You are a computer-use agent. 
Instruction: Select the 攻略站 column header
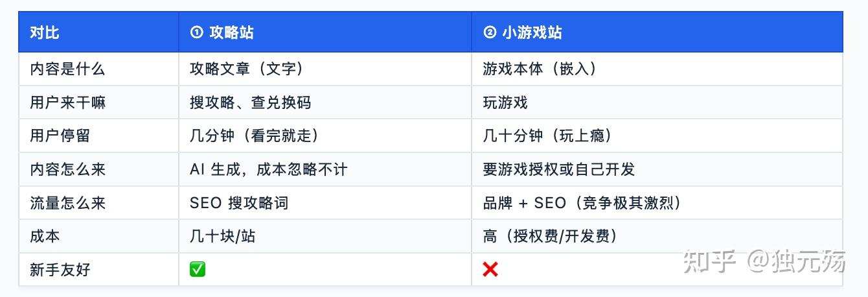click(x=325, y=32)
